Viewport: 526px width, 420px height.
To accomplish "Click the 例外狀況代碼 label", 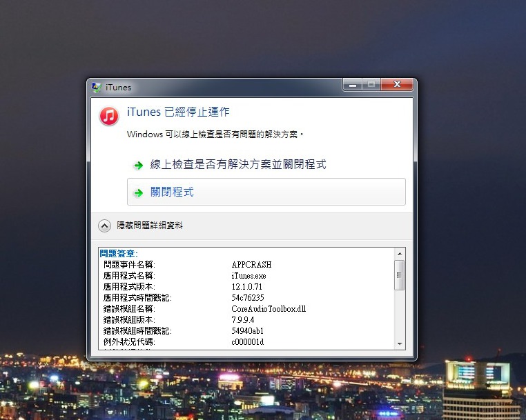I will tap(129, 342).
